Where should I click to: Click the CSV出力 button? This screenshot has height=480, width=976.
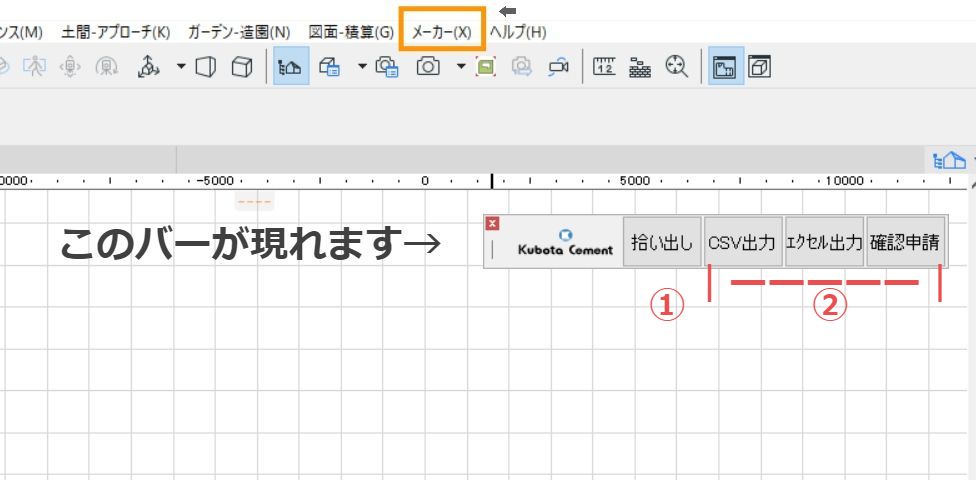[743, 242]
